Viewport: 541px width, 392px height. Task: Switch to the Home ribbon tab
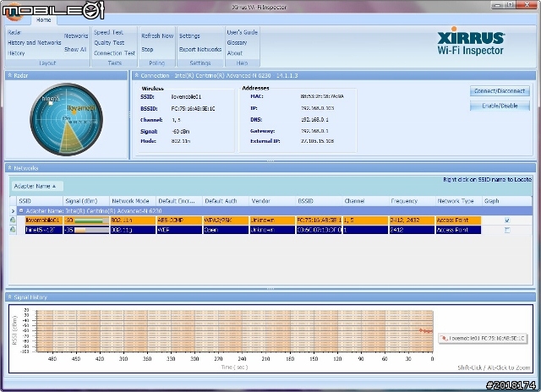point(44,20)
